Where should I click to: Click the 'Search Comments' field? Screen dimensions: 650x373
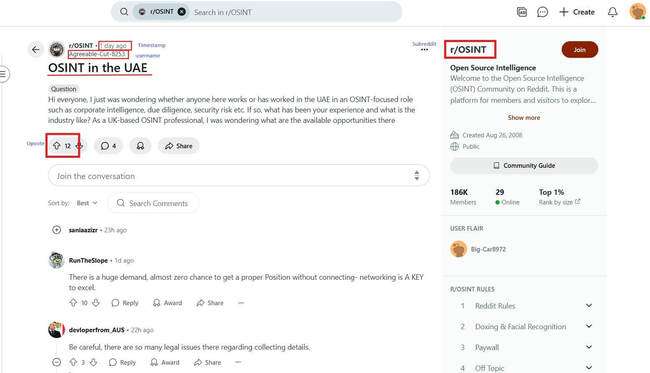point(153,203)
